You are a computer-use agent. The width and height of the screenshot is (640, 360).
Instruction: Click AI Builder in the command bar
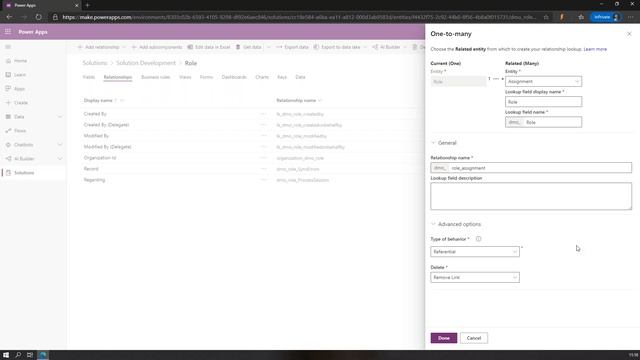[x=386, y=47]
